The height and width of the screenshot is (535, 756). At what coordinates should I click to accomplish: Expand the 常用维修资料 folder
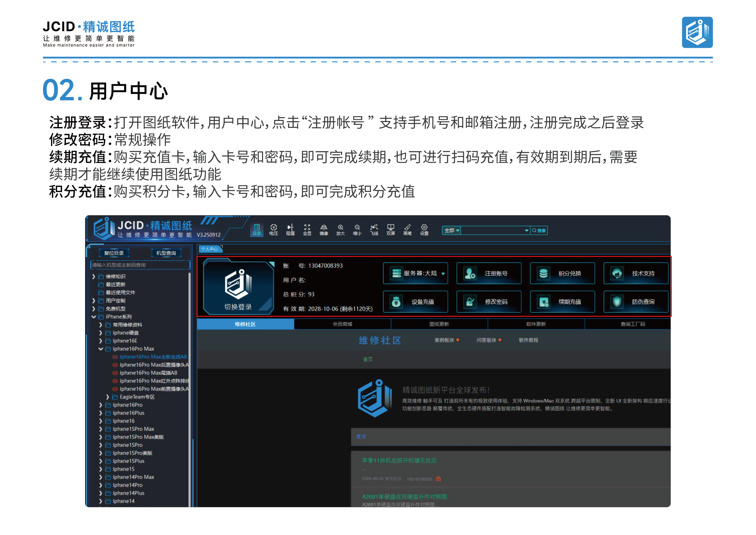pos(100,325)
